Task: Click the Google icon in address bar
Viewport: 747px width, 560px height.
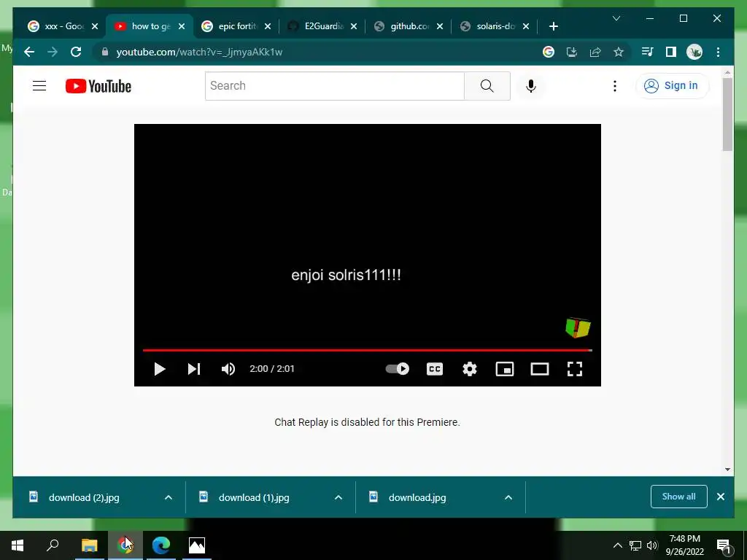Action: pyautogui.click(x=549, y=52)
